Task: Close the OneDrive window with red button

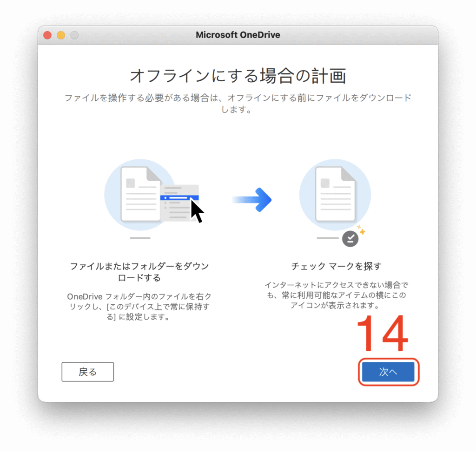Action: [x=47, y=35]
